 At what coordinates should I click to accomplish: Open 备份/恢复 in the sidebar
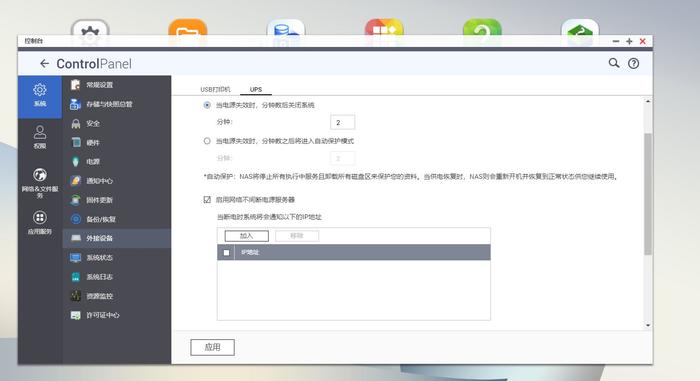point(116,219)
